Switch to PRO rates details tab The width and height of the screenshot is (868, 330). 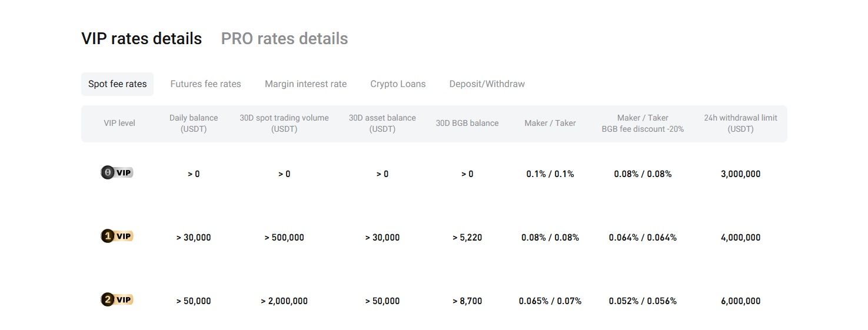click(x=284, y=39)
